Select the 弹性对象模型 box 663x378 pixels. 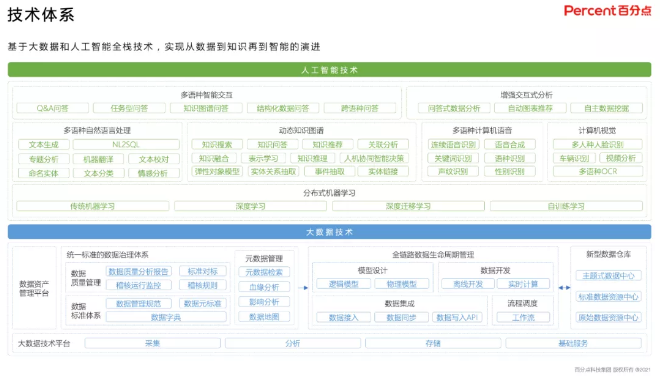pyautogui.click(x=217, y=171)
